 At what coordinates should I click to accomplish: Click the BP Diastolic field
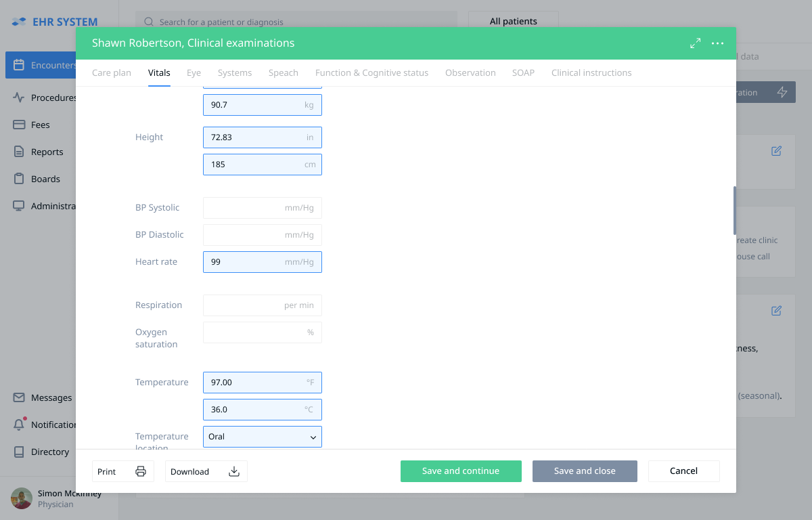click(x=263, y=235)
